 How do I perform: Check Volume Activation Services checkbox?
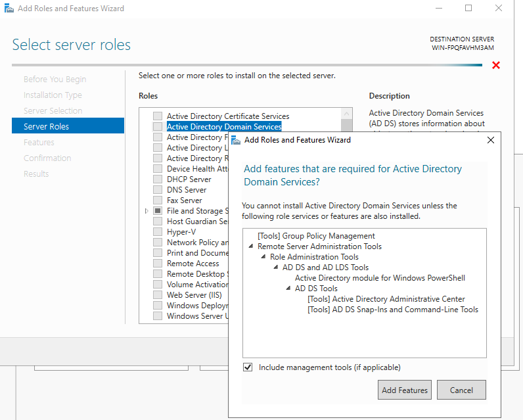coord(158,284)
